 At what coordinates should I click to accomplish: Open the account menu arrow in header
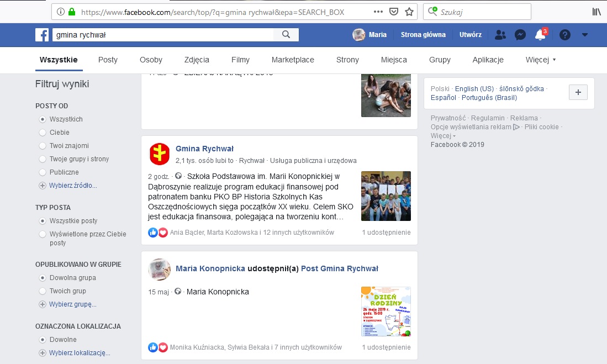click(584, 35)
